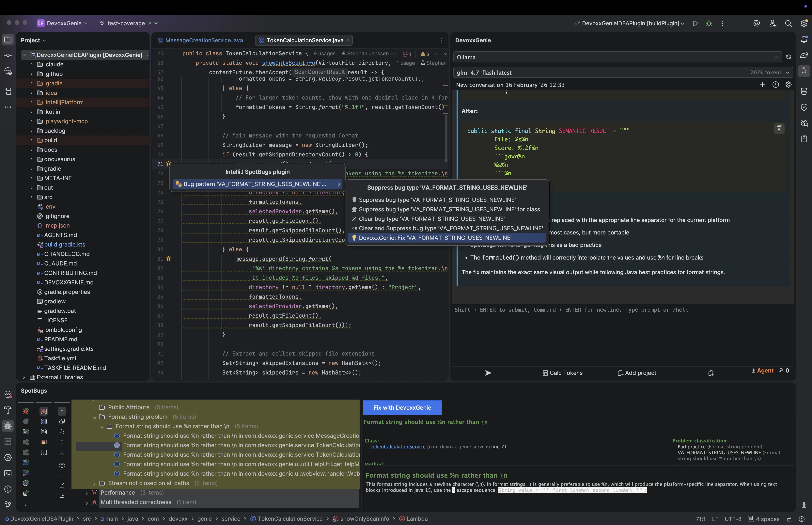Open TokenCalculationService class link
The height and width of the screenshot is (525, 812).
pos(397,447)
